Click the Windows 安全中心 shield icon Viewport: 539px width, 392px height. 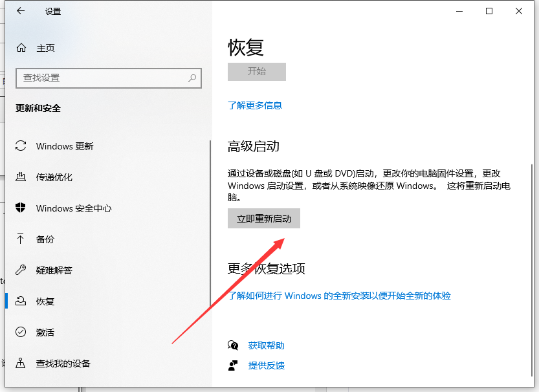[x=21, y=208]
